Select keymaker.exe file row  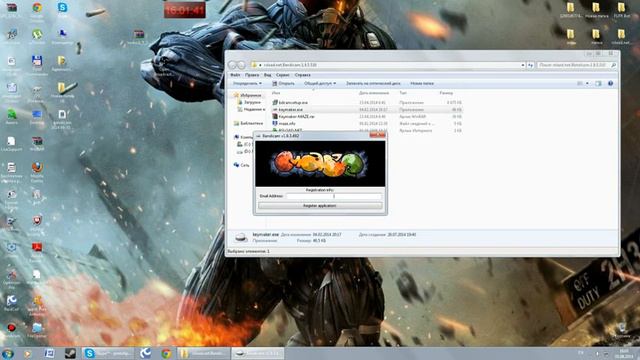[x=367, y=109]
